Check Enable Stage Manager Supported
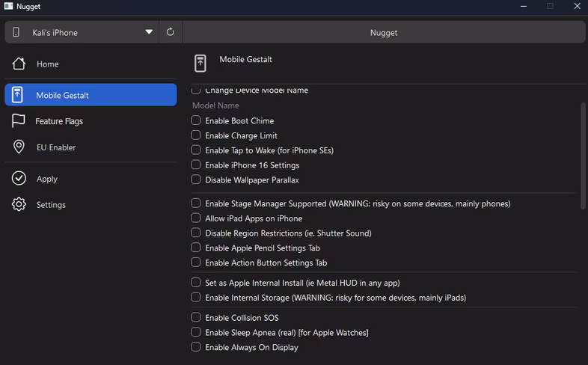This screenshot has width=588, height=365. 196,203
